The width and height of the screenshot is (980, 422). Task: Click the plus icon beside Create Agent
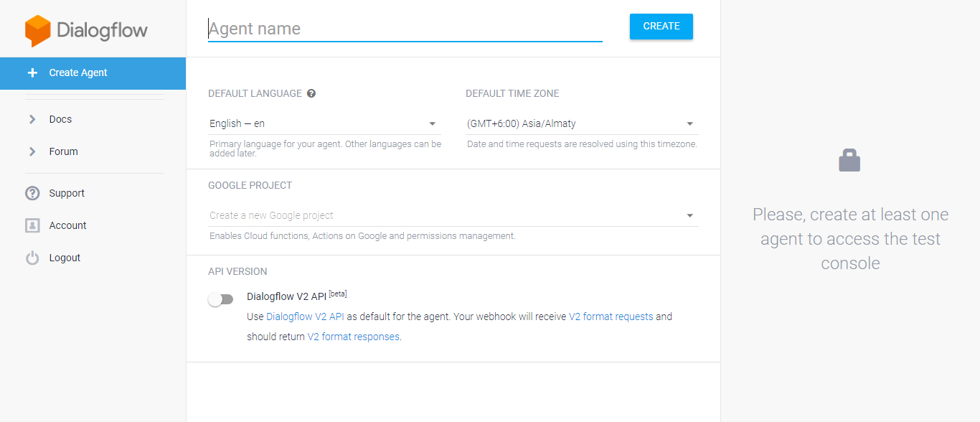pos(32,72)
